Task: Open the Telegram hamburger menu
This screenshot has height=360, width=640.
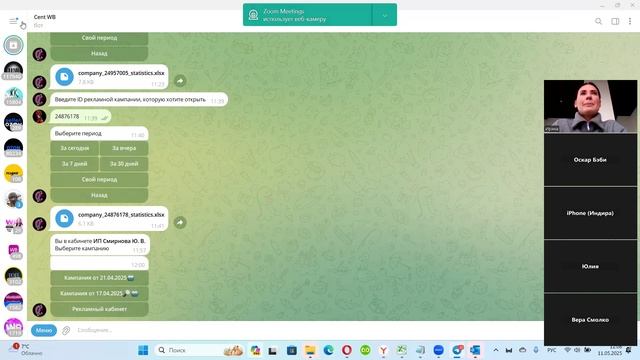Action: pos(13,21)
